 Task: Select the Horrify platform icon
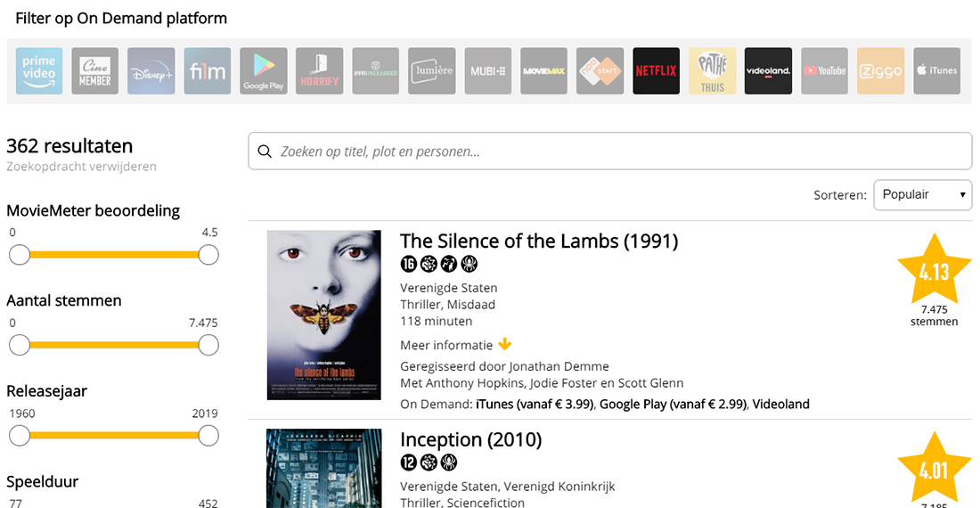319,71
